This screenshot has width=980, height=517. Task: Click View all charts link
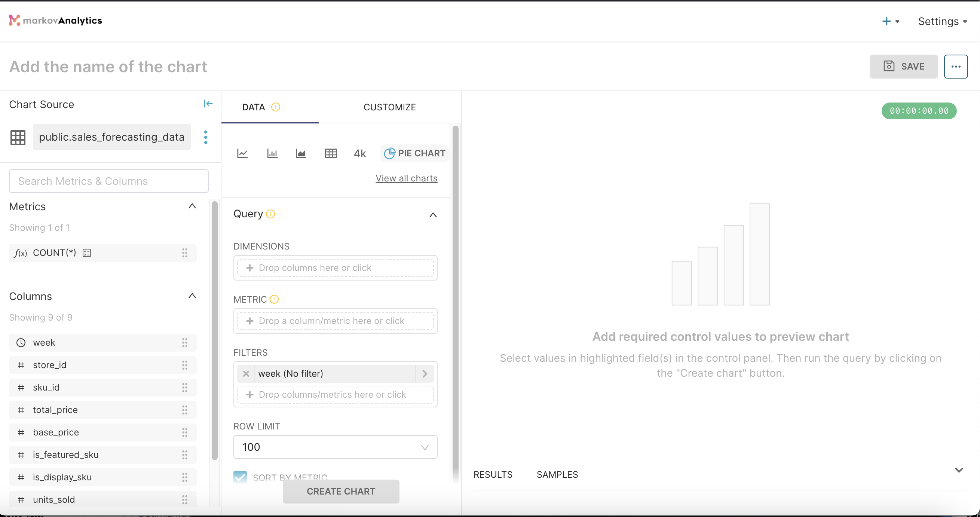[406, 178]
